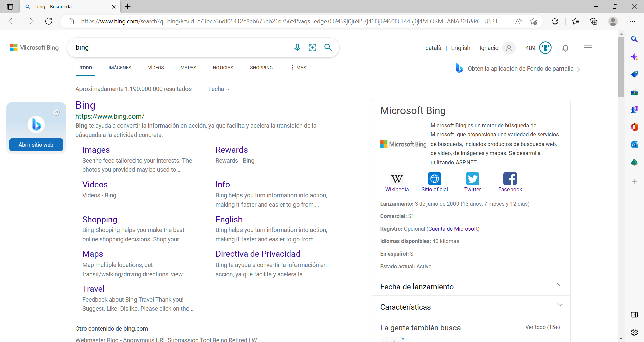
Task: Open the Twitter icon in knowledge panel
Action: click(472, 179)
